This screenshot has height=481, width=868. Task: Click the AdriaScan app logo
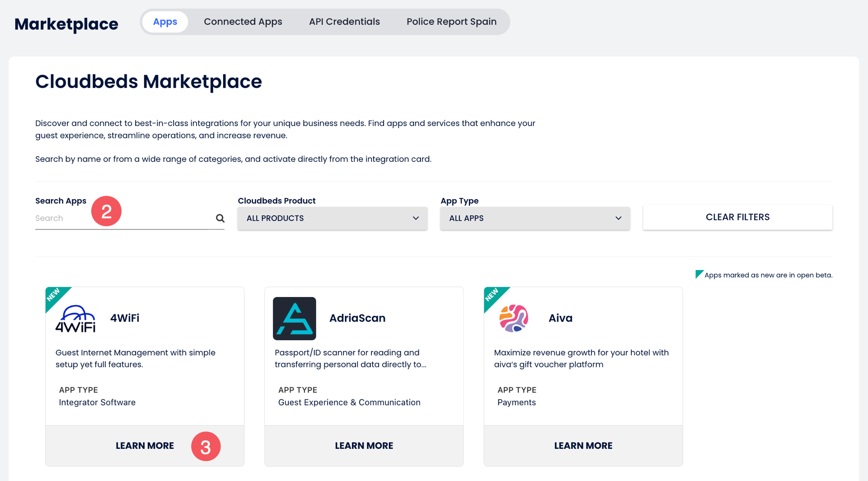[x=294, y=318]
